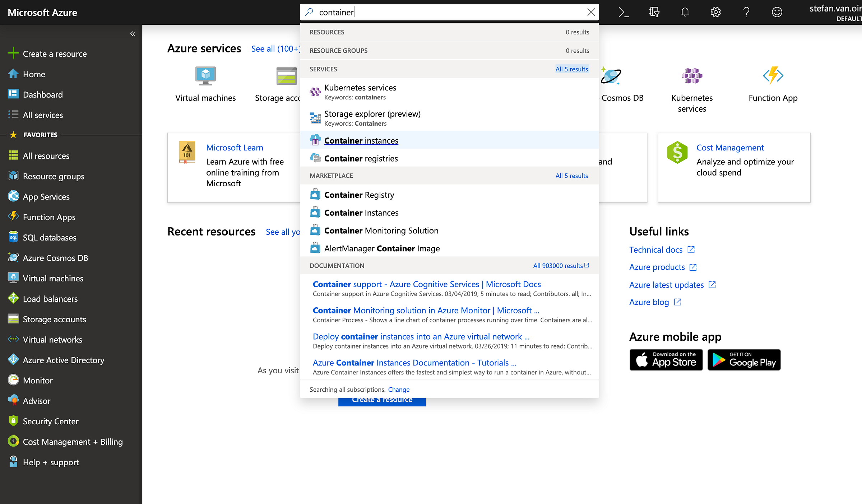
Task: Open the Technical docs link
Action: [x=655, y=249]
